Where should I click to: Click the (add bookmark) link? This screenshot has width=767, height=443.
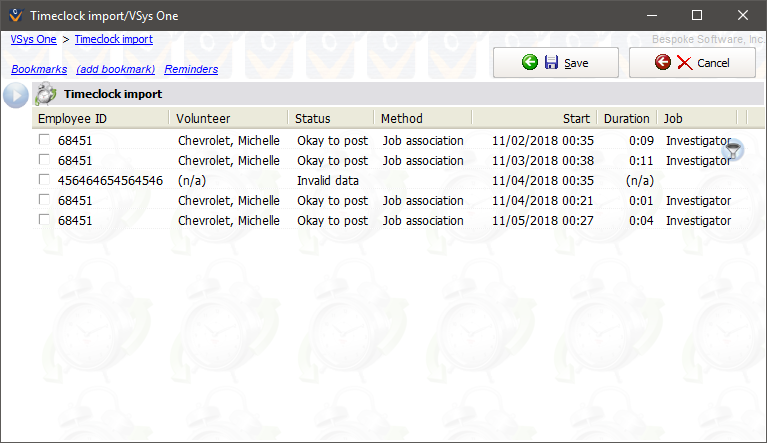(115, 70)
